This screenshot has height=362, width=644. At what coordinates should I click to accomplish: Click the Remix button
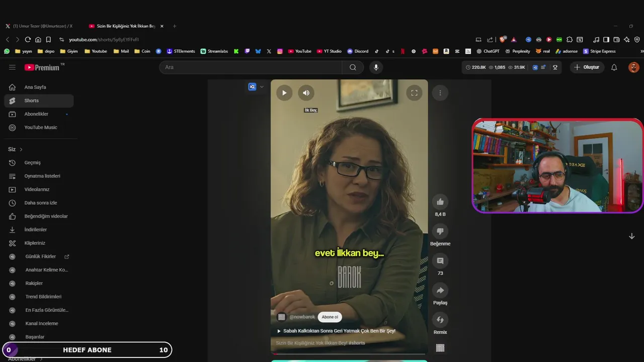tap(440, 320)
